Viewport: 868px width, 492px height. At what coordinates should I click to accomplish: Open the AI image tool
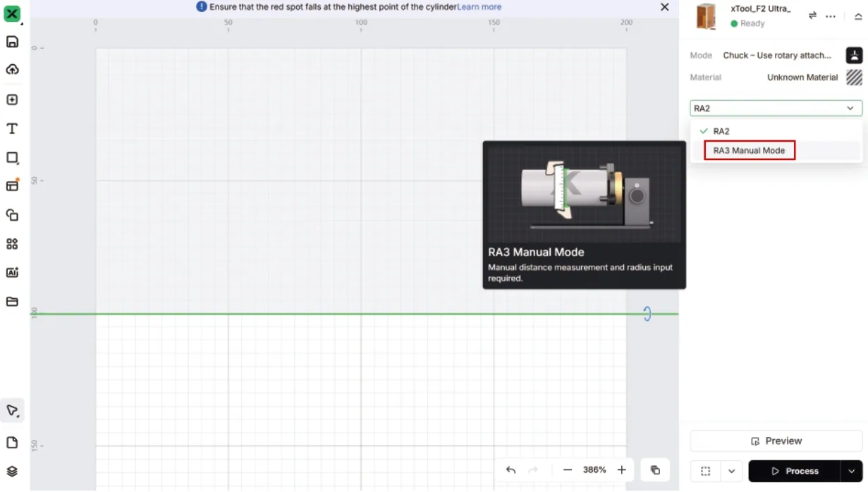(x=12, y=272)
